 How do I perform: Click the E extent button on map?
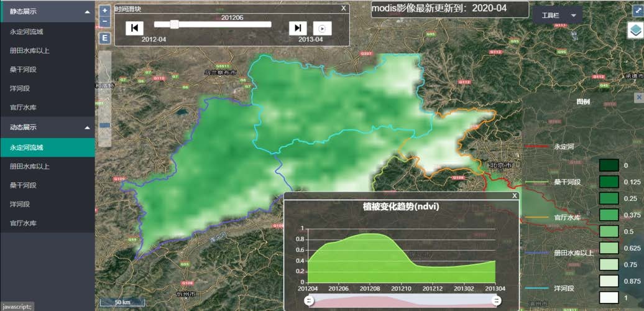coord(104,39)
